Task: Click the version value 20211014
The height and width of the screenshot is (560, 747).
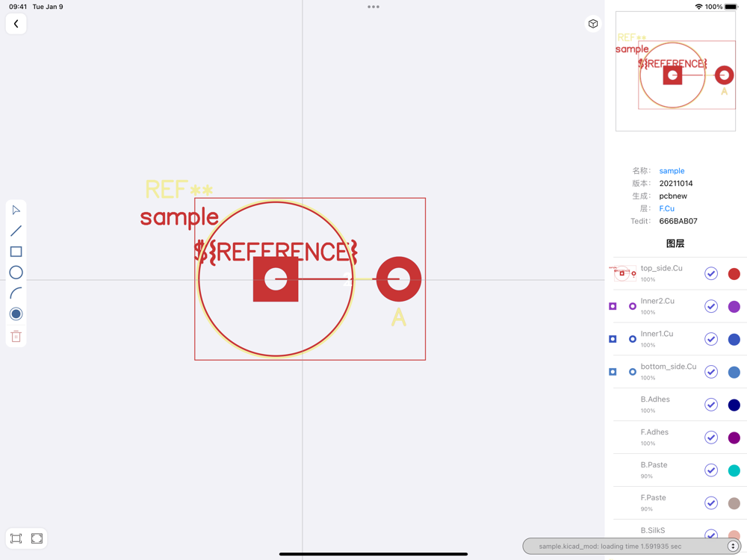Action: coord(675,184)
